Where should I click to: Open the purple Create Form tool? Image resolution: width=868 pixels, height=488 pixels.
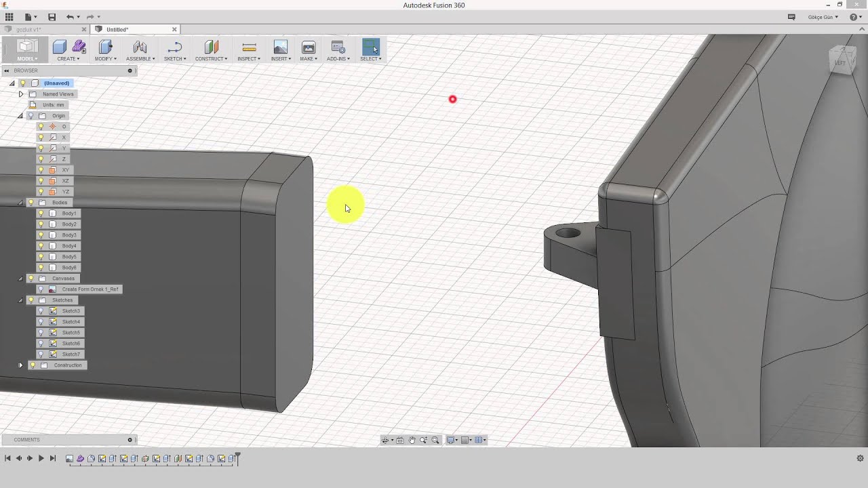tap(79, 47)
